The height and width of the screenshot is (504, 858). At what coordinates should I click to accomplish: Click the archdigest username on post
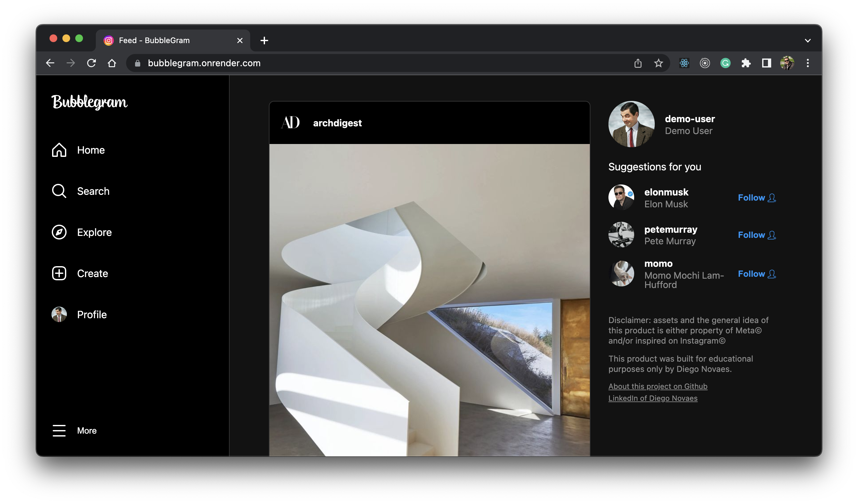(337, 123)
